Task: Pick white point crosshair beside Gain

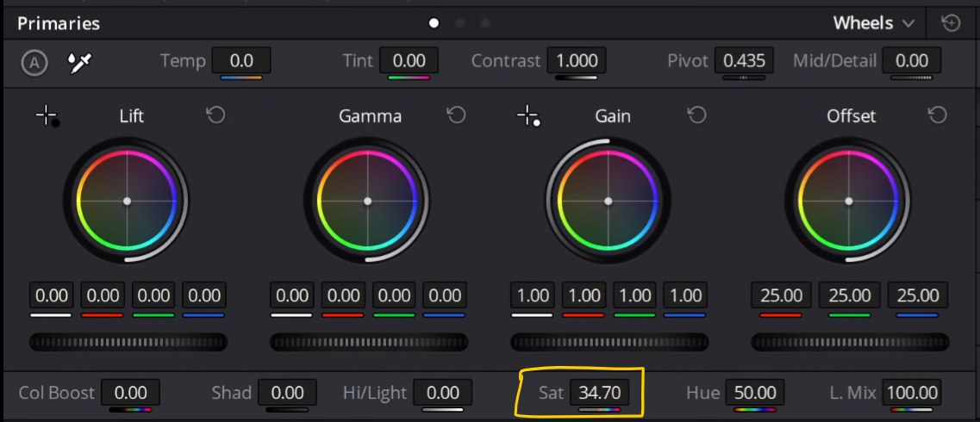Action: (528, 117)
